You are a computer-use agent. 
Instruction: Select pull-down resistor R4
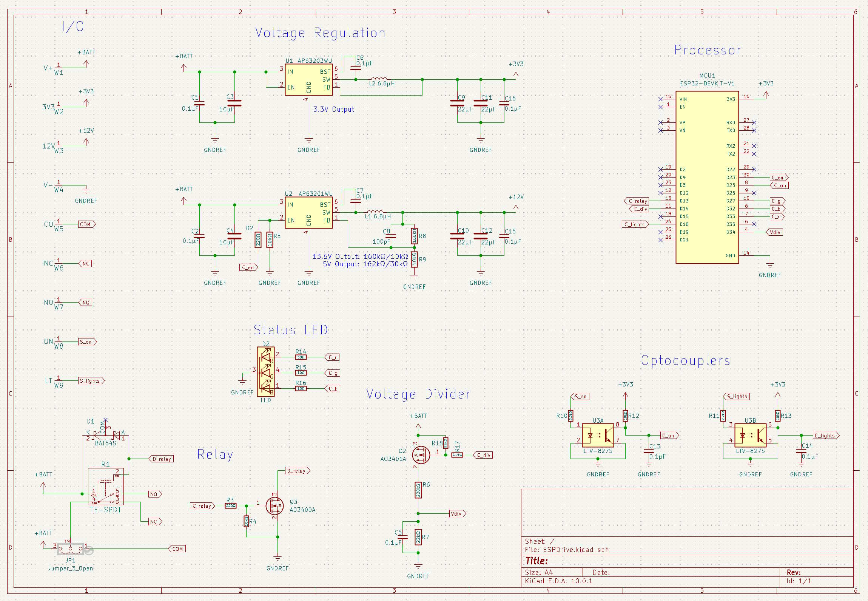pyautogui.click(x=246, y=521)
